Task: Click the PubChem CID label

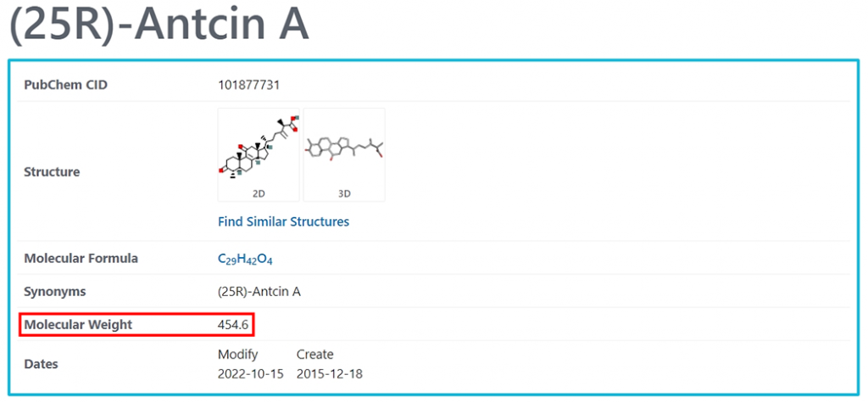Action: click(66, 86)
